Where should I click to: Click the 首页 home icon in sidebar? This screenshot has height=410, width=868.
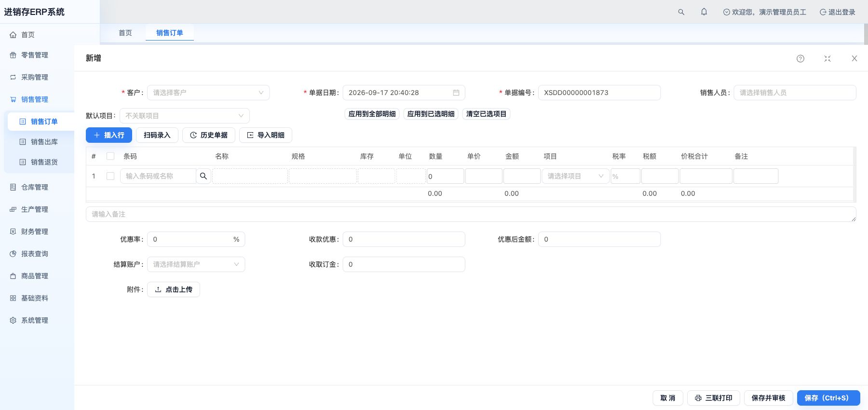click(x=13, y=35)
